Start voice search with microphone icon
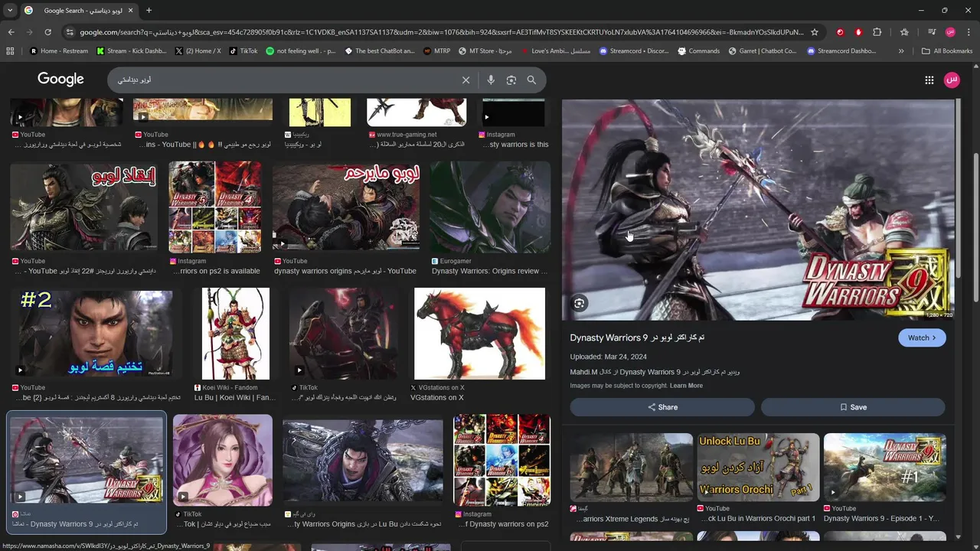Image resolution: width=980 pixels, height=551 pixels. (491, 80)
